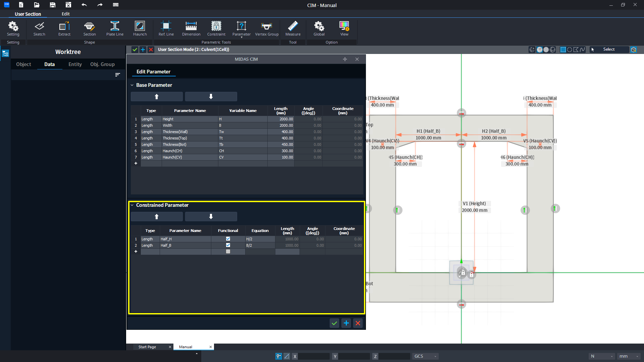Open the Section shape tool
644x362 pixels.
[x=90, y=29]
